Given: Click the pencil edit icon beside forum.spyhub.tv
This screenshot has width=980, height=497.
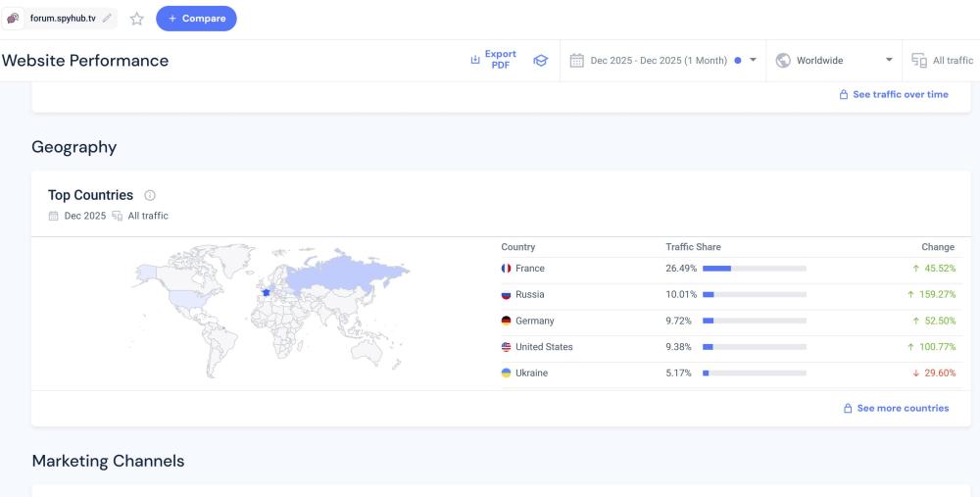Looking at the screenshot, I should pyautogui.click(x=107, y=18).
